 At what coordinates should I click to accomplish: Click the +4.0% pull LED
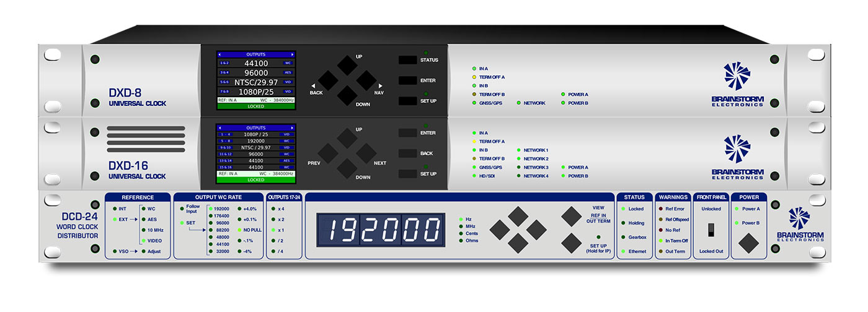tap(239, 209)
